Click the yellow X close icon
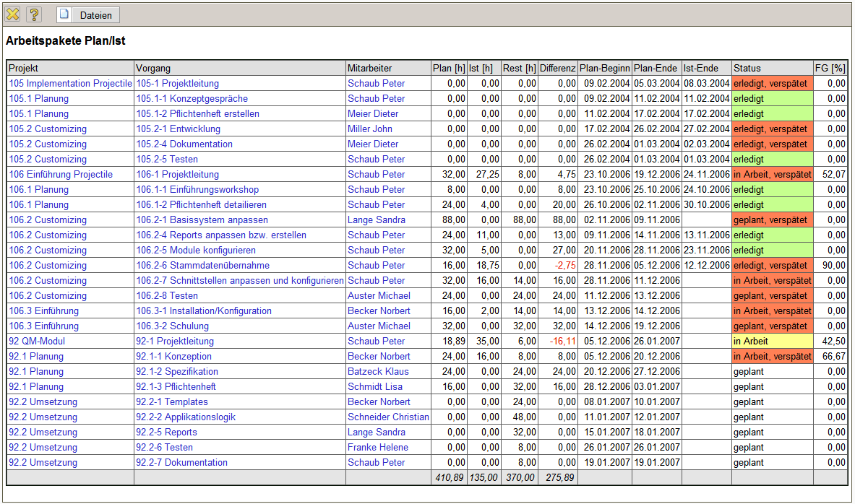This screenshot has height=504, width=855. coord(13,14)
